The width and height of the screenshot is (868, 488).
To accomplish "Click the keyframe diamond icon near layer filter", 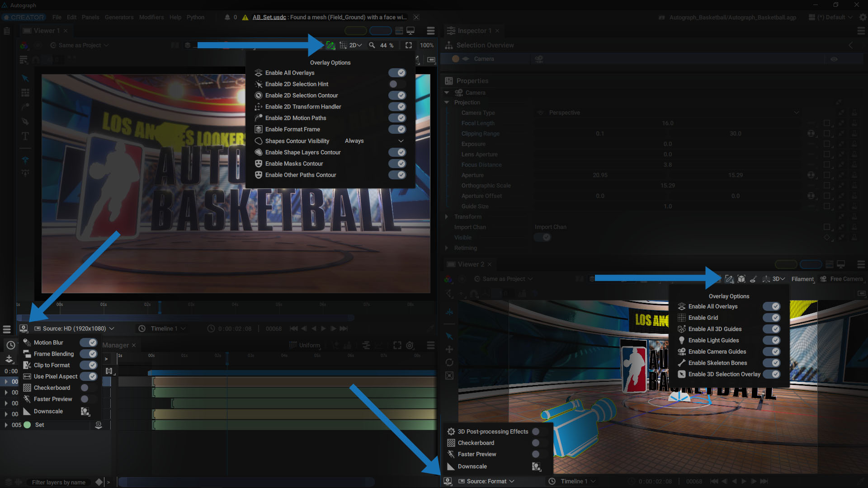I will [99, 482].
